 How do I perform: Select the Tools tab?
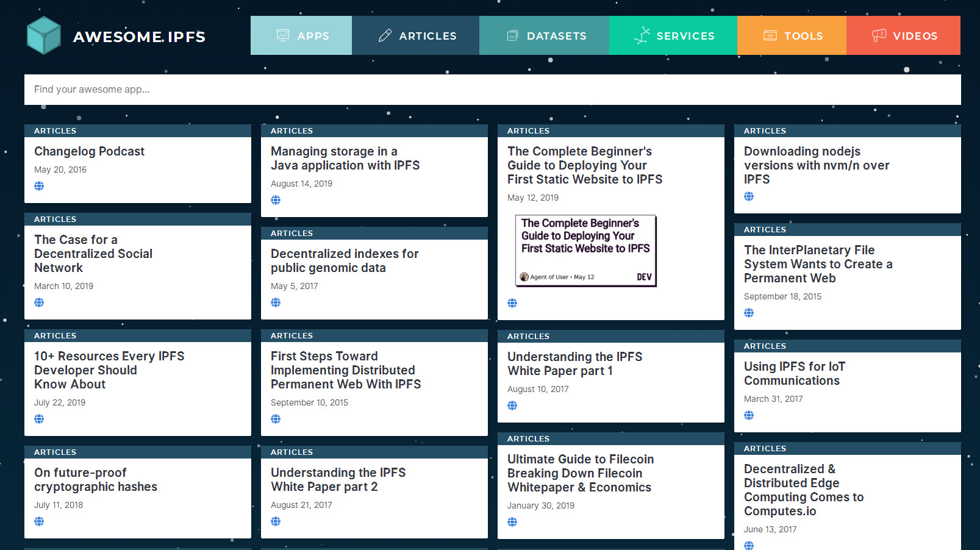pos(792,35)
